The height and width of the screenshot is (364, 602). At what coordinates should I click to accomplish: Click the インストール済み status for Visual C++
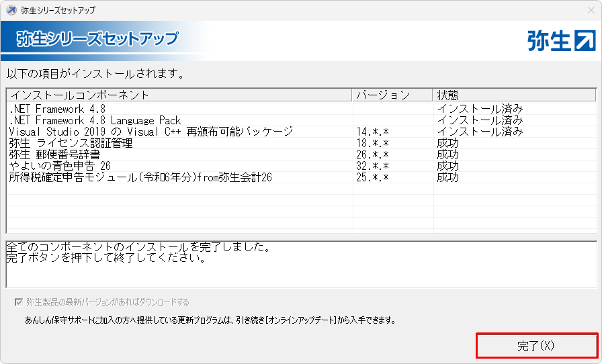point(480,132)
